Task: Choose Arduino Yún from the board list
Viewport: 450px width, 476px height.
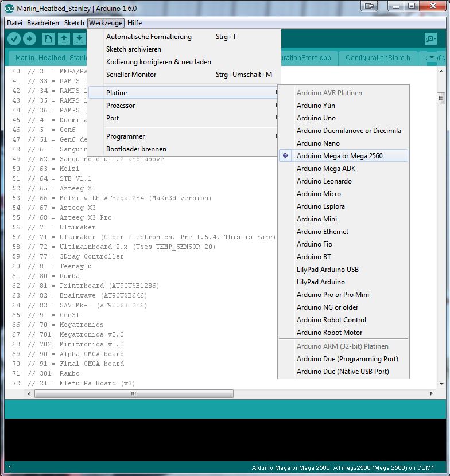Action: (x=343, y=106)
